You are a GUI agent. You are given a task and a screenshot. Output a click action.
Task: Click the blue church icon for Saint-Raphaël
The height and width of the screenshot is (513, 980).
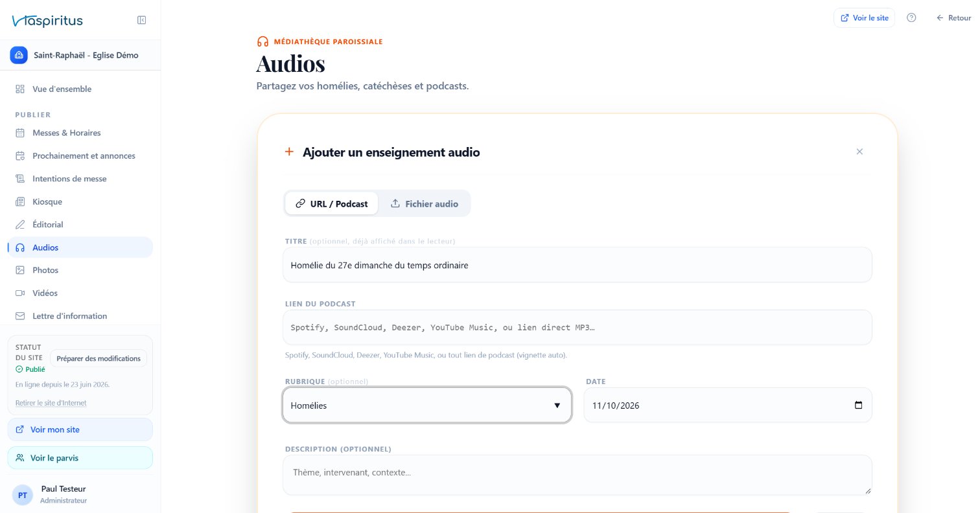19,55
